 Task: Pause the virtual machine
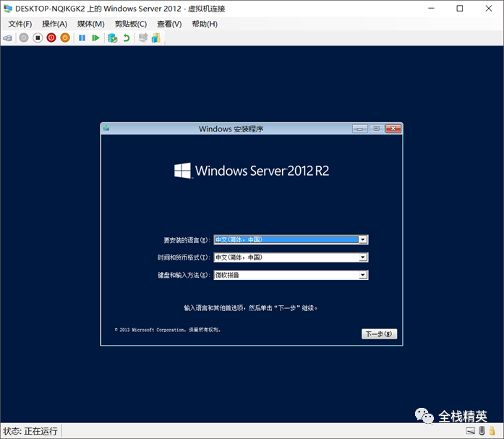click(82, 38)
